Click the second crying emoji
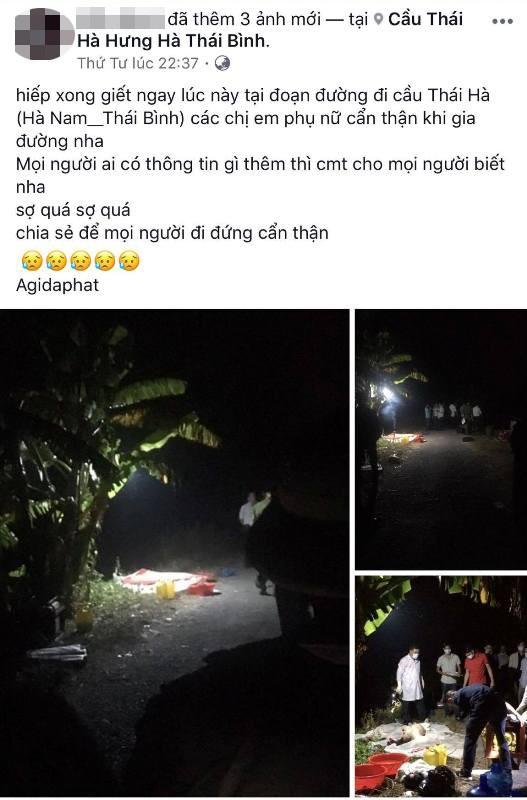 pos(56,261)
